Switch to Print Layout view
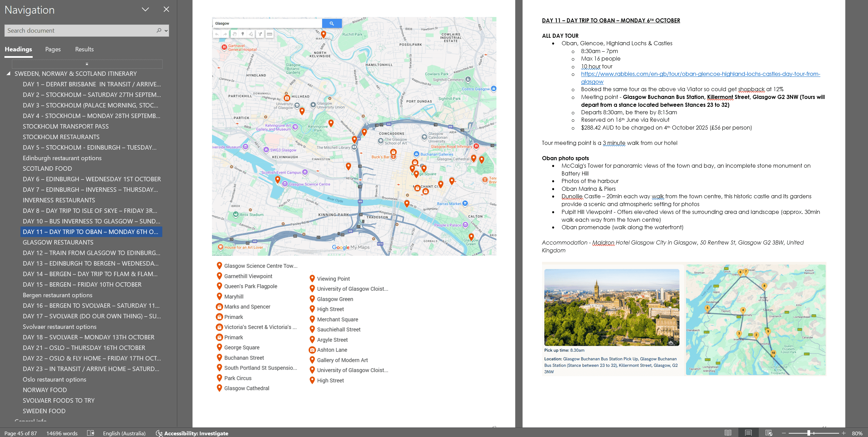This screenshot has width=868, height=437. tap(748, 433)
